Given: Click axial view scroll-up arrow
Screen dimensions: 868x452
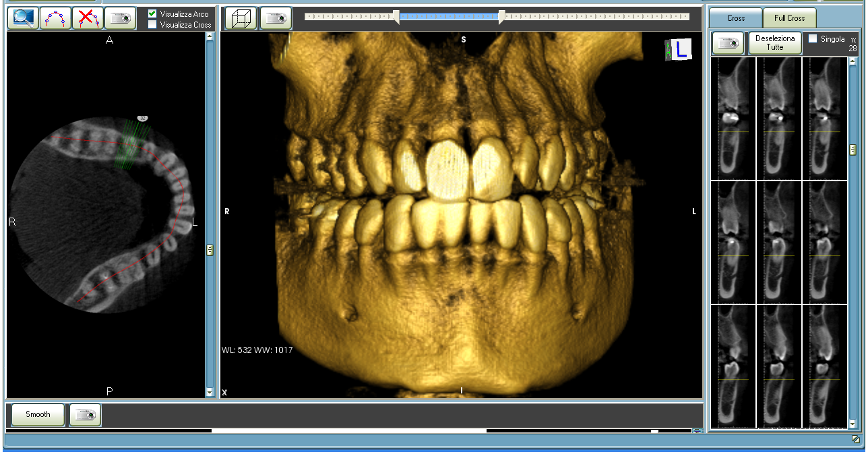Looking at the screenshot, I should click(x=210, y=37).
